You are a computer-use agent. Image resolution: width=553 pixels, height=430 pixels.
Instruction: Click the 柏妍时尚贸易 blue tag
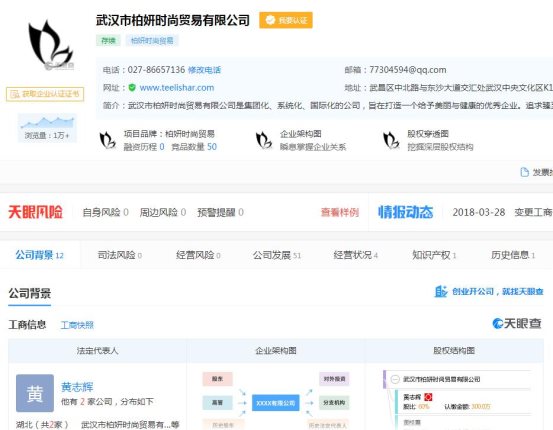(152, 41)
